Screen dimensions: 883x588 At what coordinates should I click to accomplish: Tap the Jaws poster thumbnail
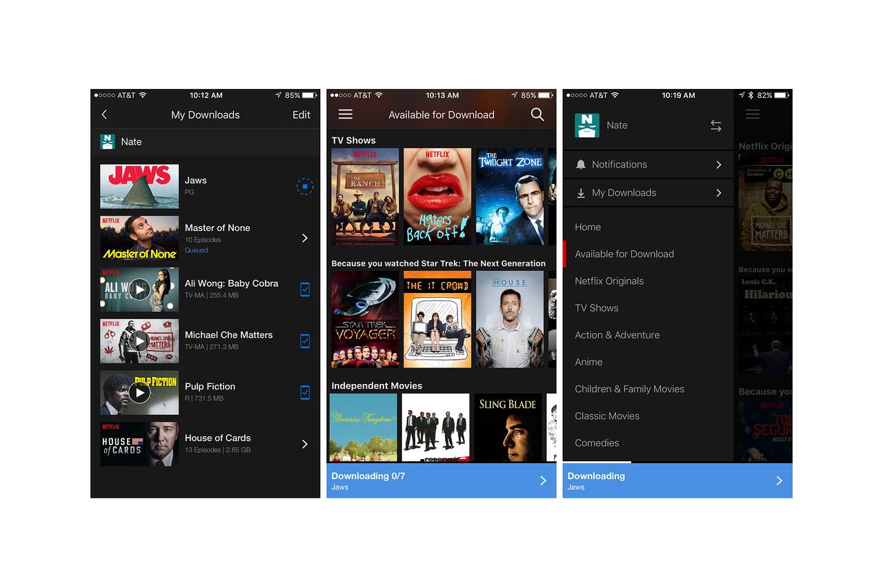tap(139, 186)
